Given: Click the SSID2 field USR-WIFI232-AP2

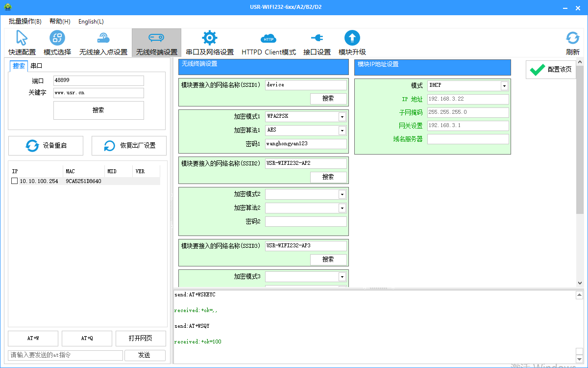Looking at the screenshot, I should pos(306,163).
